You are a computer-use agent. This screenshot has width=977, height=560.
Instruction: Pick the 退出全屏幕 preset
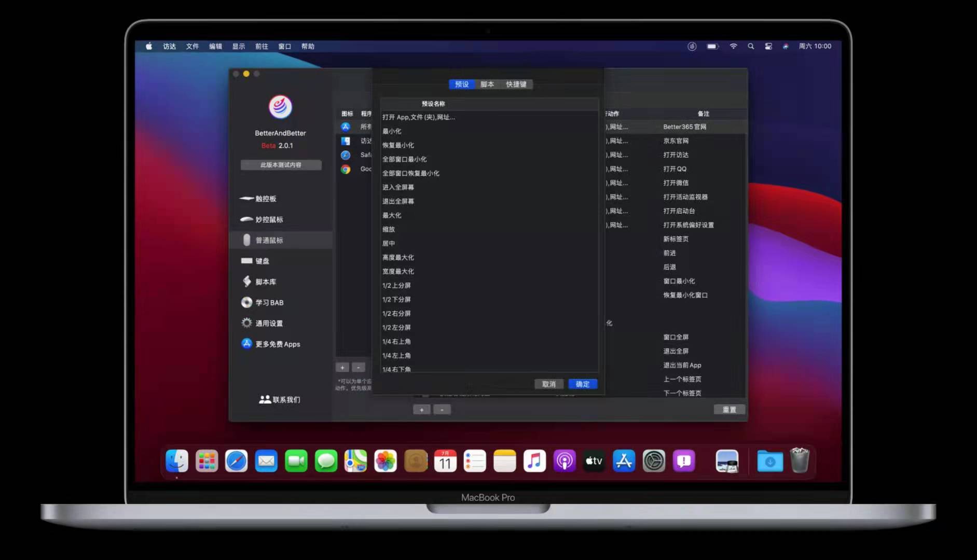tap(489, 201)
